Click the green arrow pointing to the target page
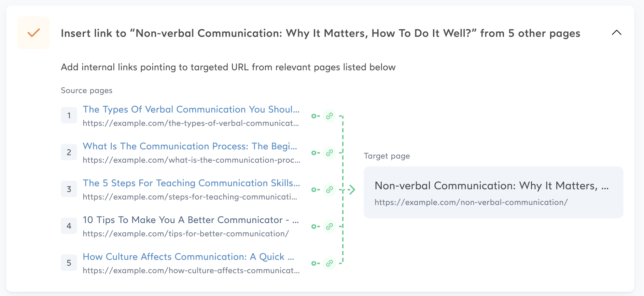The width and height of the screenshot is (644, 296). click(x=352, y=190)
